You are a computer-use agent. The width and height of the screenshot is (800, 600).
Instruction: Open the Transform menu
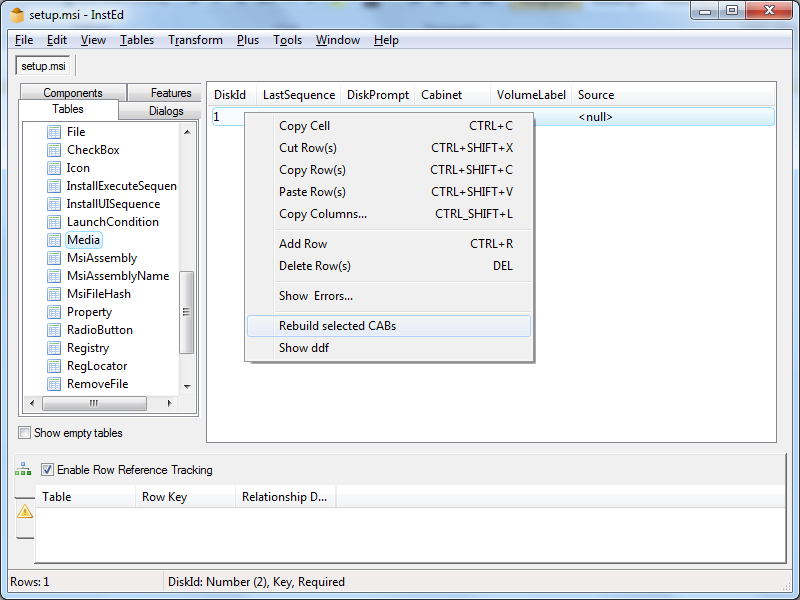pyautogui.click(x=195, y=40)
